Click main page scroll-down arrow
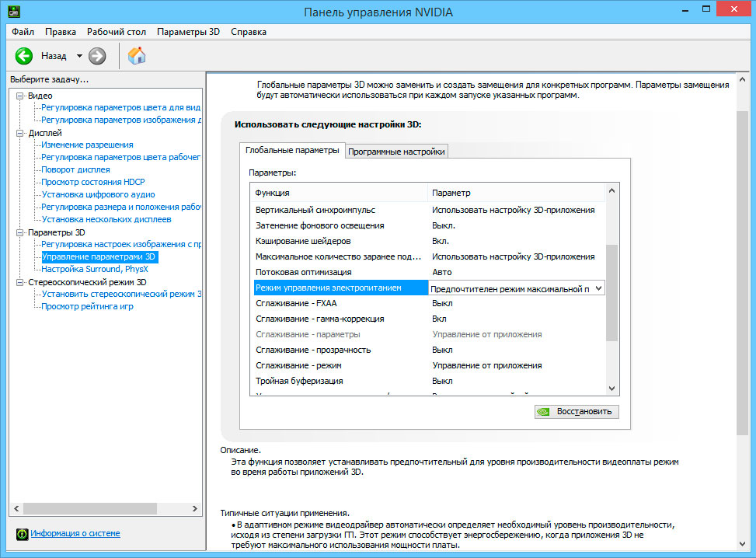This screenshot has height=558, width=756. click(x=743, y=543)
